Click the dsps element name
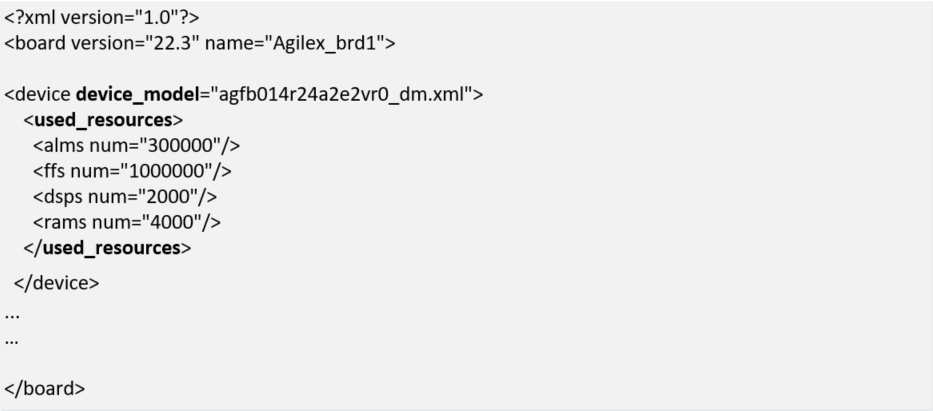Viewport: 933px width, 411px height. pyautogui.click(x=65, y=195)
